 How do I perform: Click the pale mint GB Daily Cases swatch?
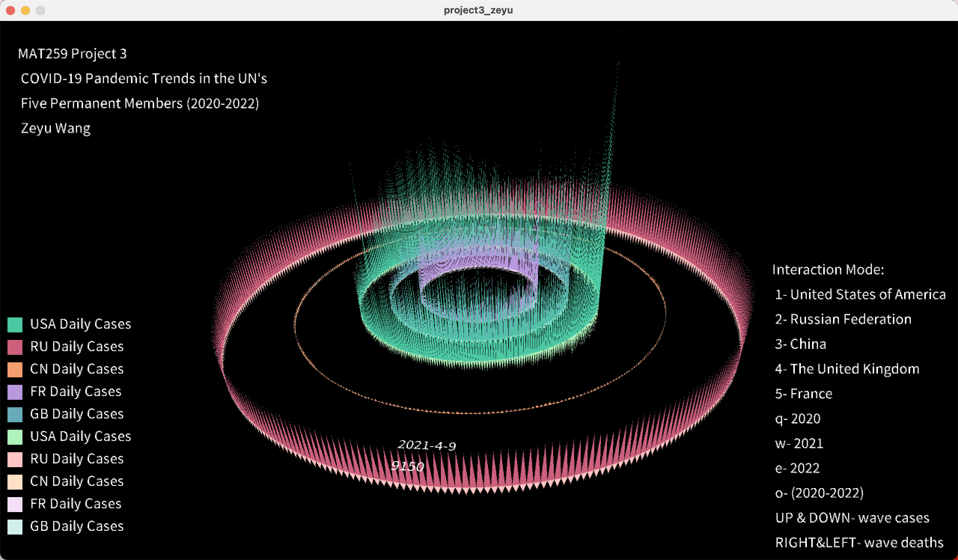15,527
